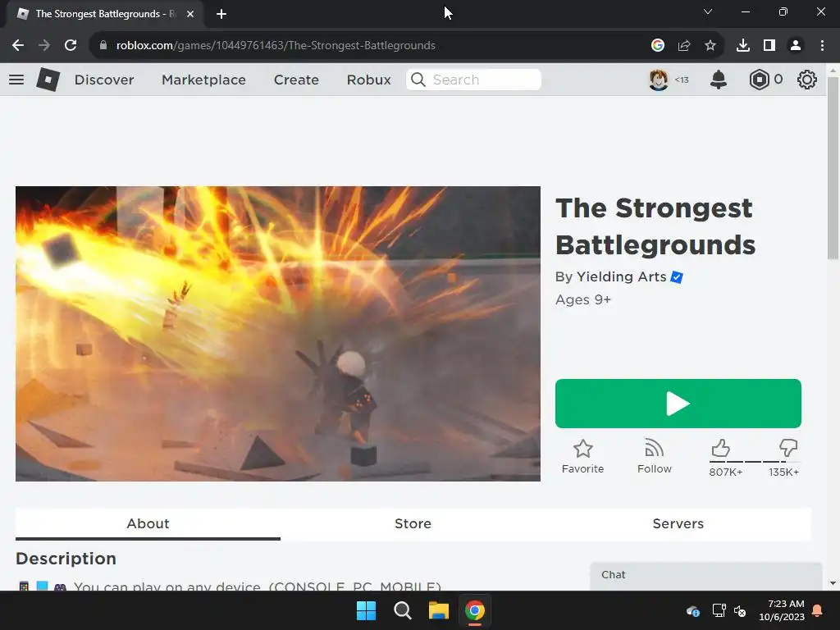Image resolution: width=840 pixels, height=630 pixels.
Task: Share this page icon
Action: pos(684,46)
